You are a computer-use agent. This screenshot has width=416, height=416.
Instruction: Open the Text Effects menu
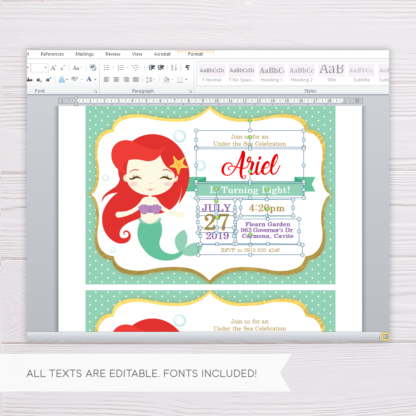click(62, 80)
